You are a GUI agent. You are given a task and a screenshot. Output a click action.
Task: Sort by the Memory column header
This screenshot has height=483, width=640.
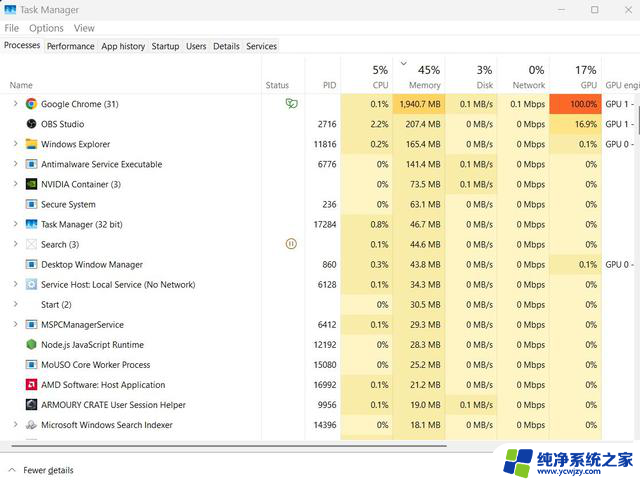coord(418,75)
